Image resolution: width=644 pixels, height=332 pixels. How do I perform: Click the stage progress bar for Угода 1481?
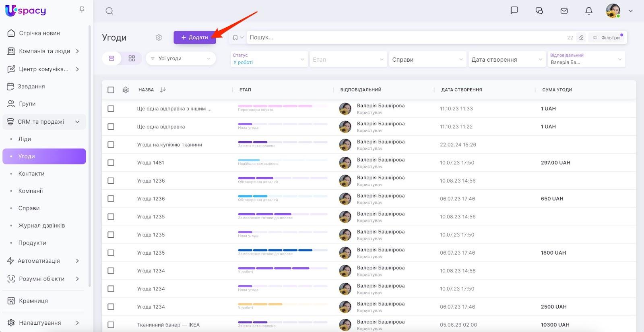pyautogui.click(x=283, y=160)
